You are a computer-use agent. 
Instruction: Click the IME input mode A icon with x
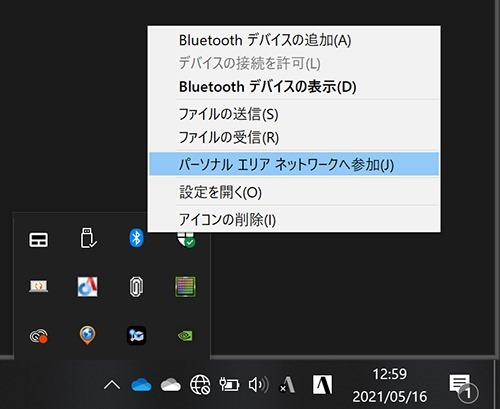(x=287, y=385)
